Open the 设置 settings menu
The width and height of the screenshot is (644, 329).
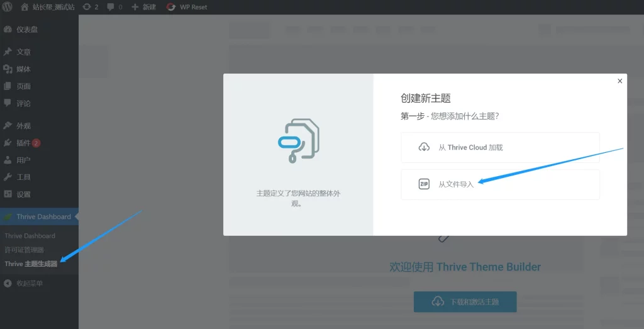tap(23, 194)
